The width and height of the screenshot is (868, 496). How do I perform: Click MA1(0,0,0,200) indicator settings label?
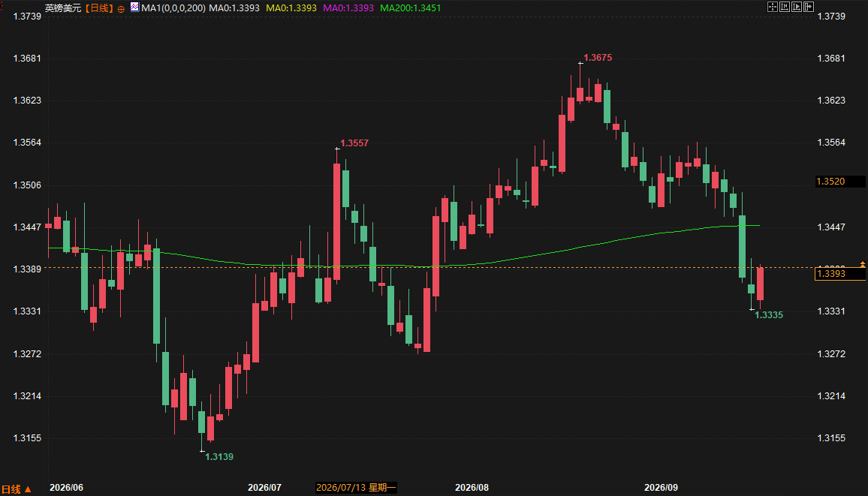pyautogui.click(x=173, y=8)
